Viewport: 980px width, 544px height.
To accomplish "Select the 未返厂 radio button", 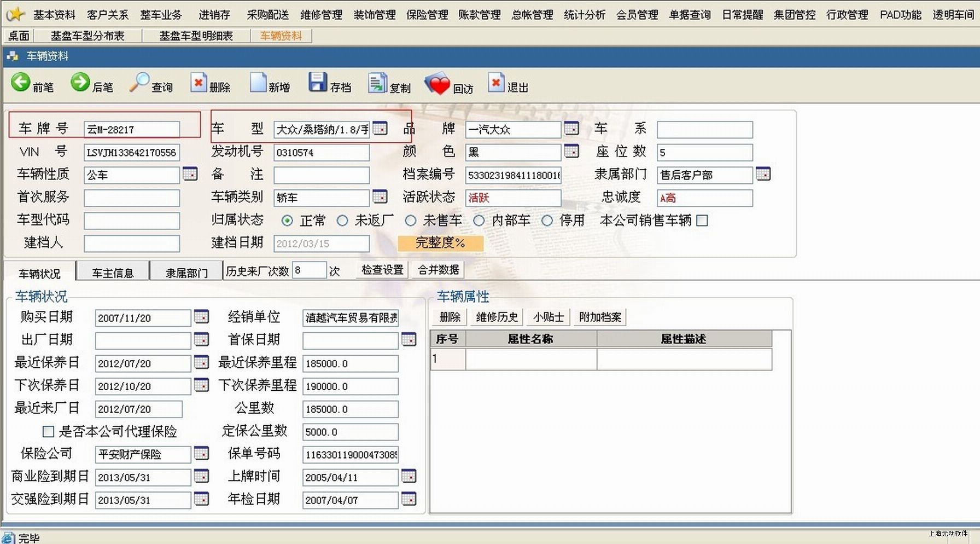I will [x=342, y=221].
